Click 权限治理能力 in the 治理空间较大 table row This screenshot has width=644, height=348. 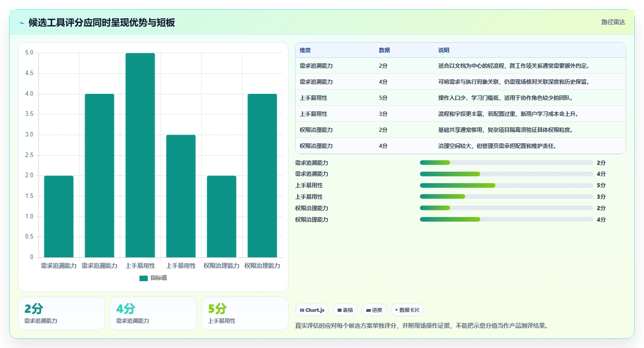tap(316, 146)
